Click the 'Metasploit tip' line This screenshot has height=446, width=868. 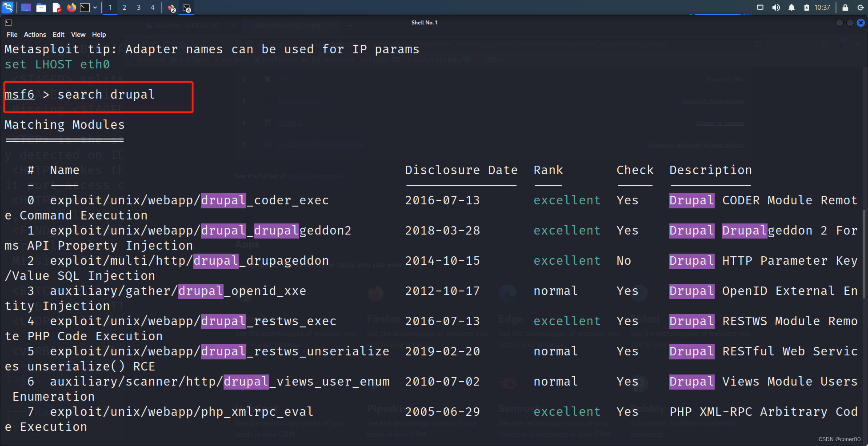pyautogui.click(x=212, y=49)
